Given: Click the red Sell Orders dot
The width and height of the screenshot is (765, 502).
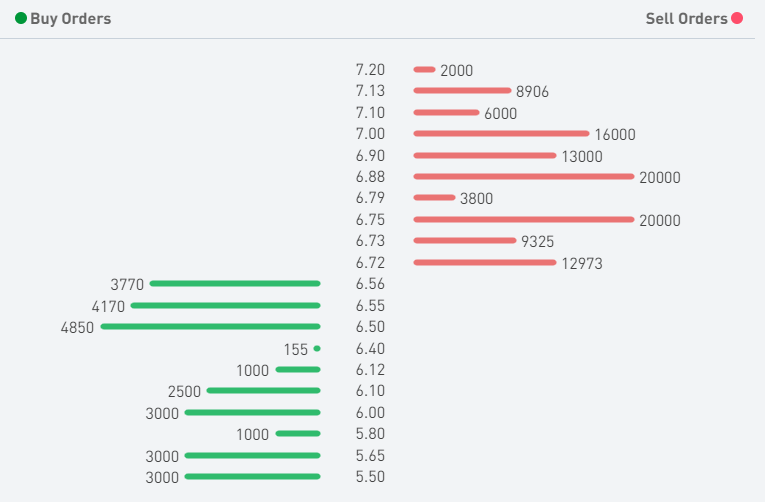Looking at the screenshot, I should [737, 19].
